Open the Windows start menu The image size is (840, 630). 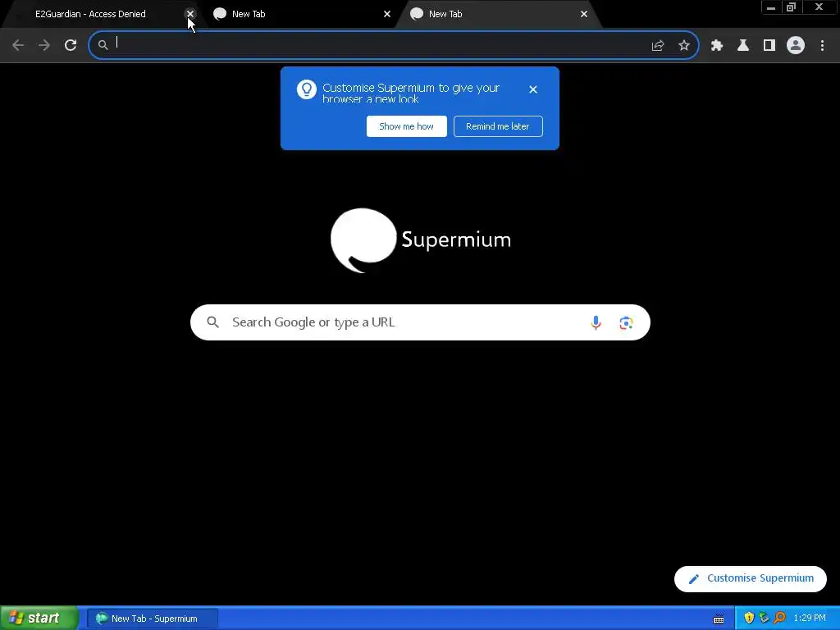coord(39,619)
